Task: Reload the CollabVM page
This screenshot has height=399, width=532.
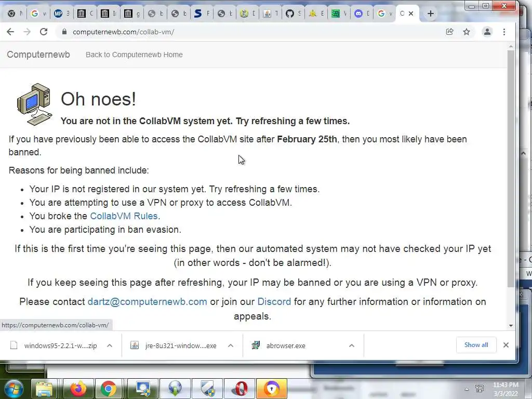Action: pos(44,32)
